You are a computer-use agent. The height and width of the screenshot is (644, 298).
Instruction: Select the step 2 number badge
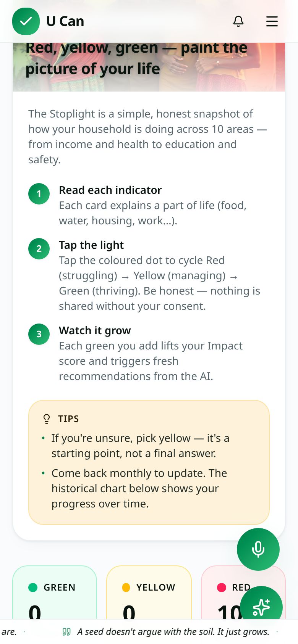tap(39, 249)
